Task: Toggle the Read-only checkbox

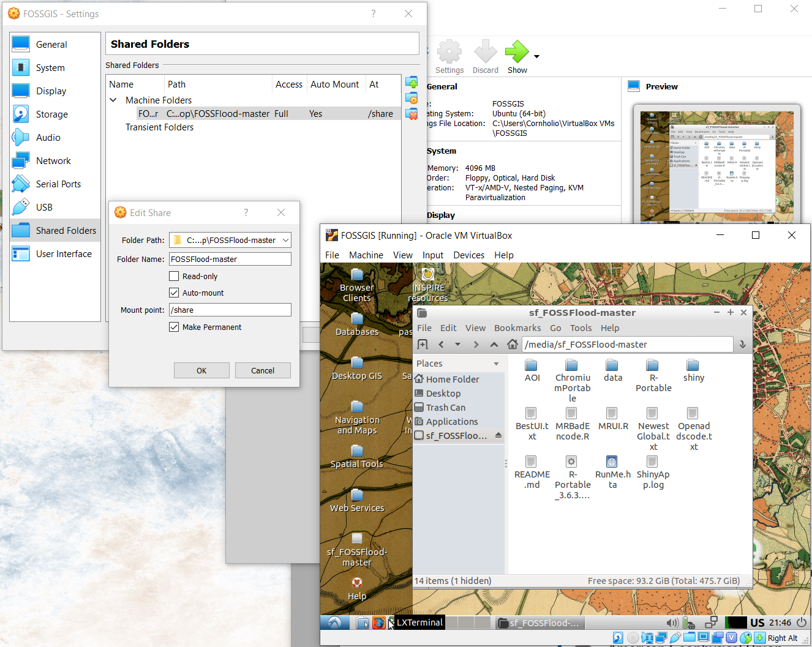Action: [174, 276]
